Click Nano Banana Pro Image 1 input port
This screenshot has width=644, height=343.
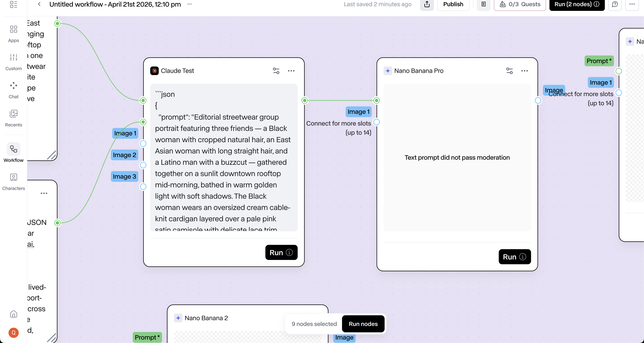[x=377, y=122]
